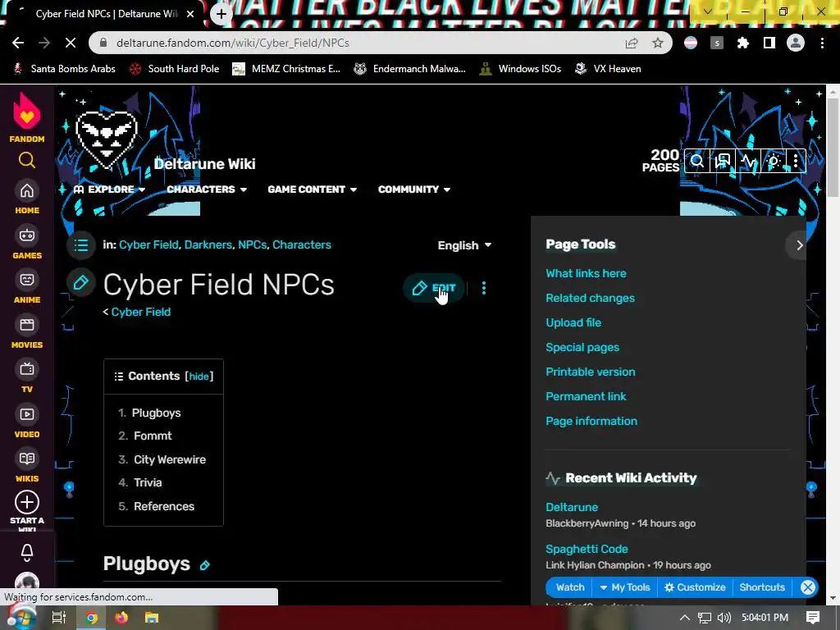Open the Chrome extensions puzzle icon

(x=743, y=43)
